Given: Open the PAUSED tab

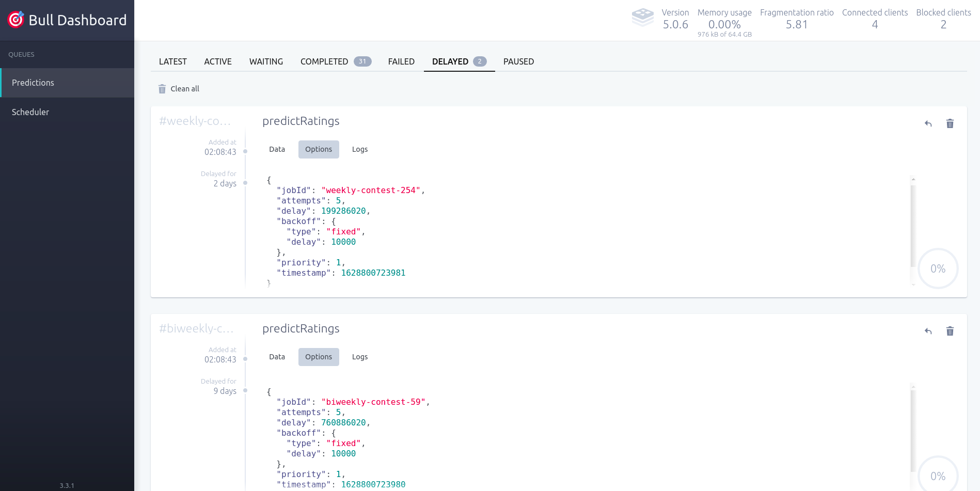Looking at the screenshot, I should [x=518, y=61].
